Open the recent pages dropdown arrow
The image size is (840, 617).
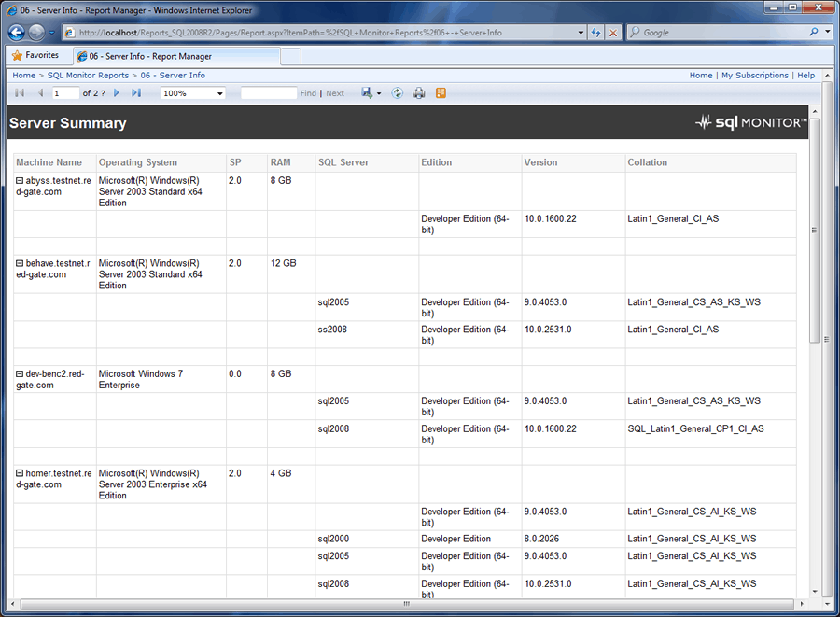tap(52, 33)
